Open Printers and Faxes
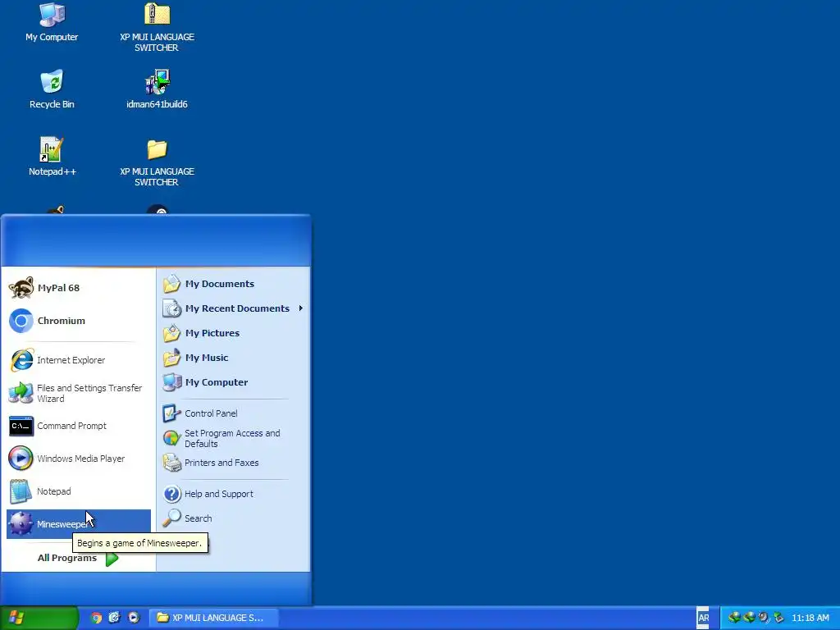The height and width of the screenshot is (630, 840). pyautogui.click(x=233, y=463)
